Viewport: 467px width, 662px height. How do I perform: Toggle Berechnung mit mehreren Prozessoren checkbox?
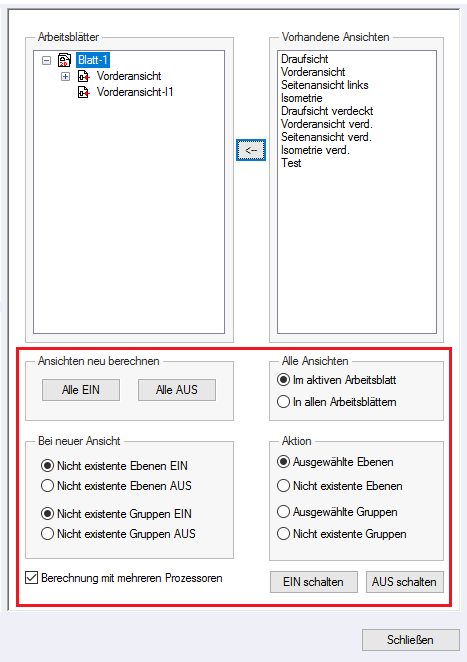tap(32, 578)
